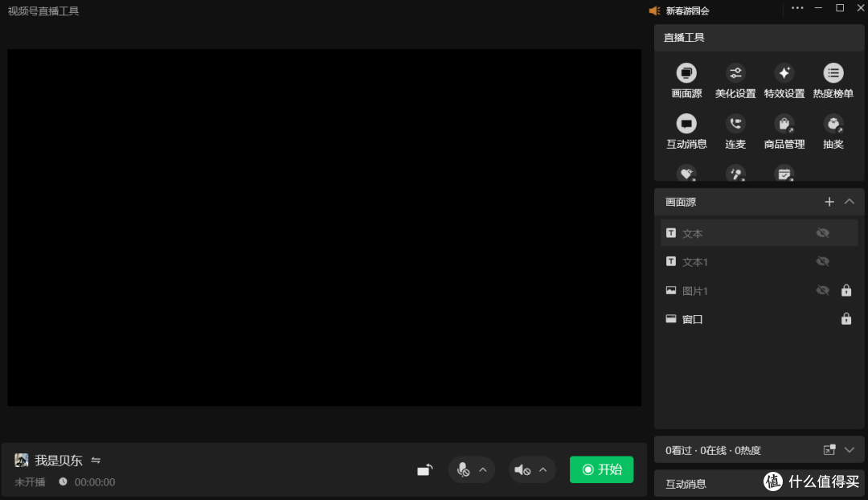Viewport: 868px width, 500px height.
Task: Select the 窗口 source row
Action: pos(759,318)
